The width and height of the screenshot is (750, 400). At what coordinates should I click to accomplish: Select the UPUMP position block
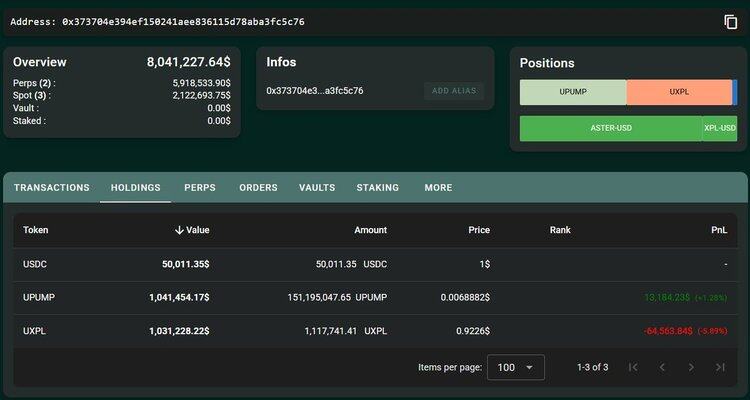pos(573,92)
